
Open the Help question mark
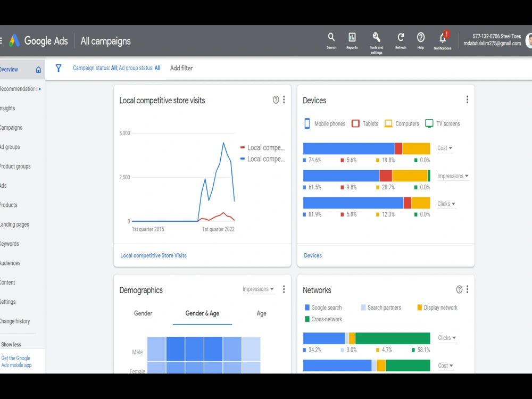click(421, 41)
